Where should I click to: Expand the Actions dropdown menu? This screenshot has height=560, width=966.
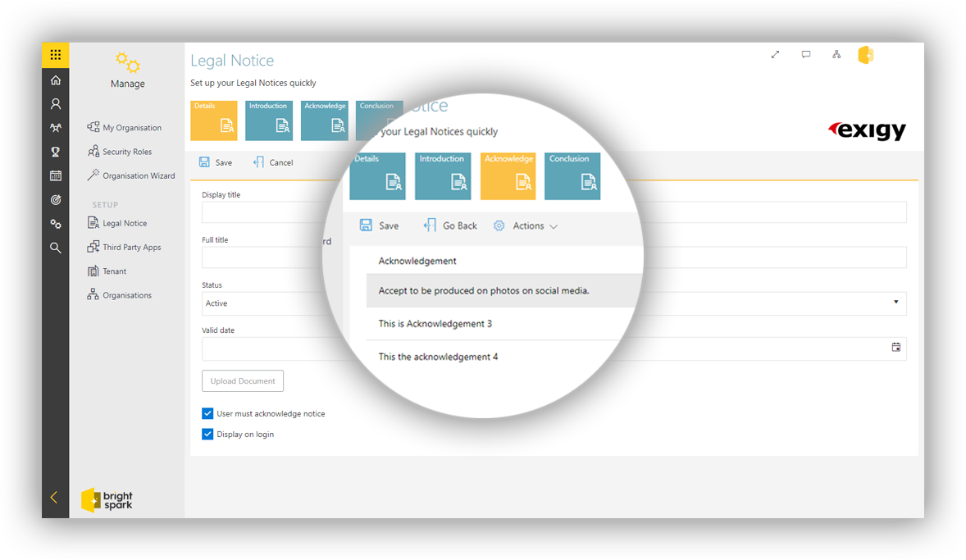tap(526, 225)
